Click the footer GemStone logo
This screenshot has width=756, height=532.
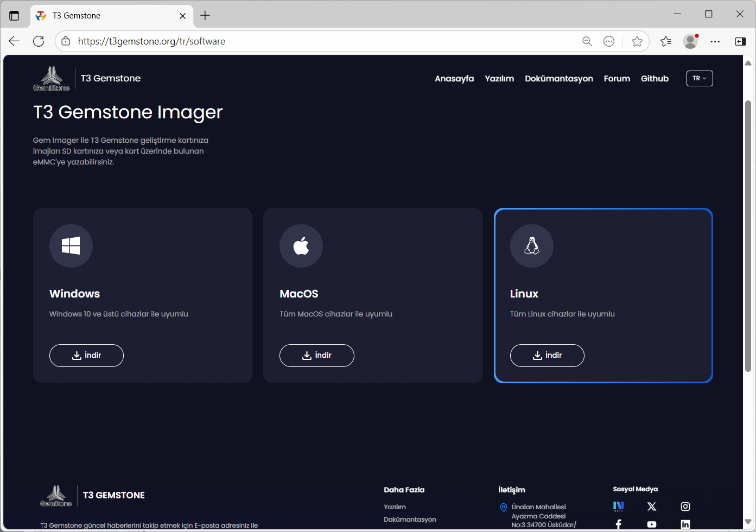pyautogui.click(x=56, y=496)
